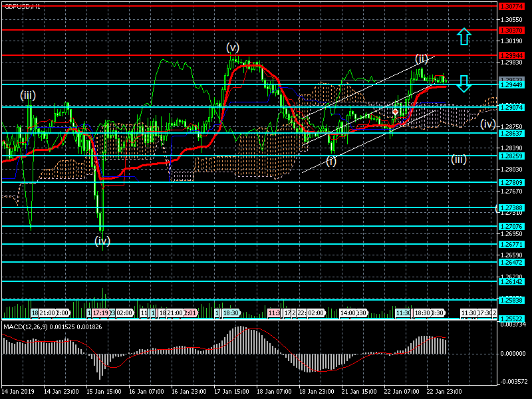Select the wave (i) label below the channel

[x=331, y=161]
